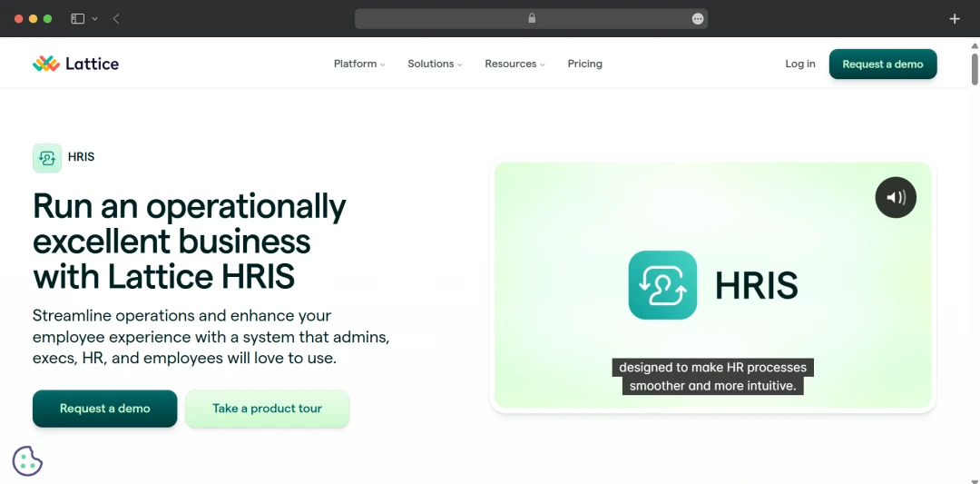Screen dimensions: 980x484
Task: Click the small HRIS badge icon above the headline
Action: (x=47, y=158)
